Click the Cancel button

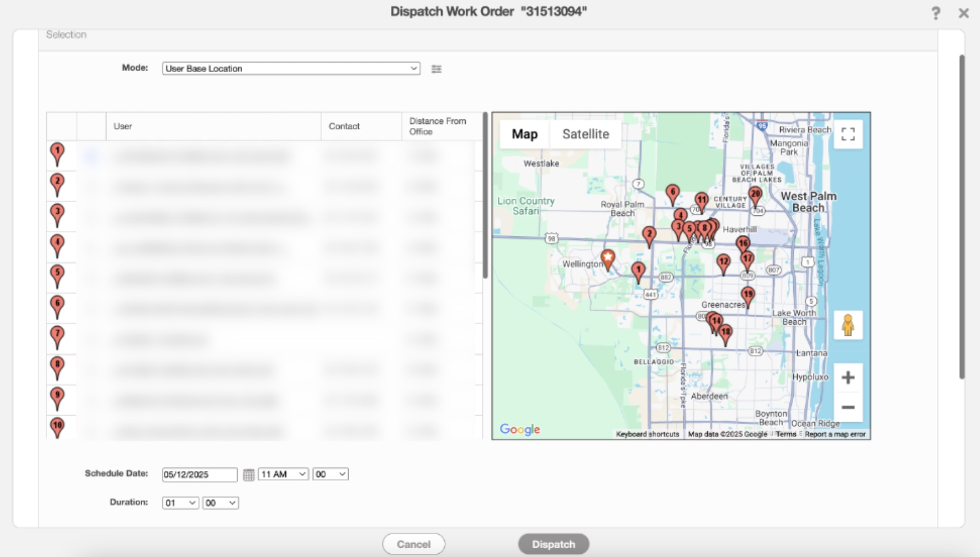(x=413, y=544)
